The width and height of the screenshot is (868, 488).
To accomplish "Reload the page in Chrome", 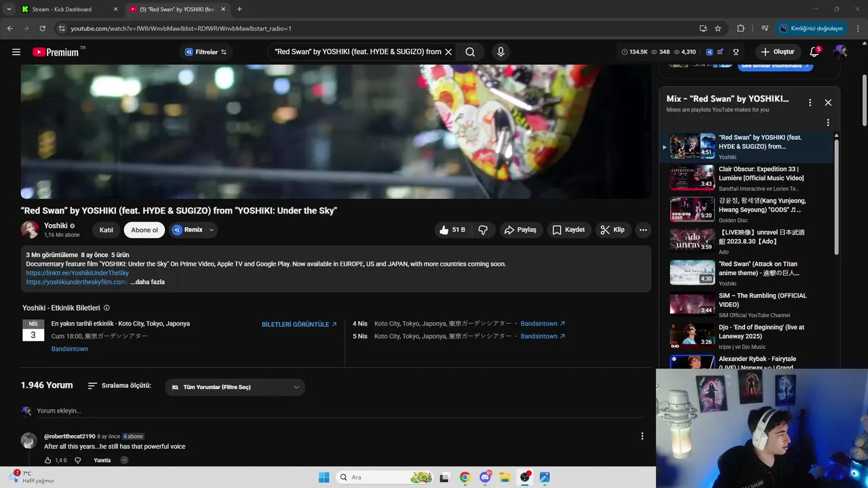I will [x=42, y=28].
